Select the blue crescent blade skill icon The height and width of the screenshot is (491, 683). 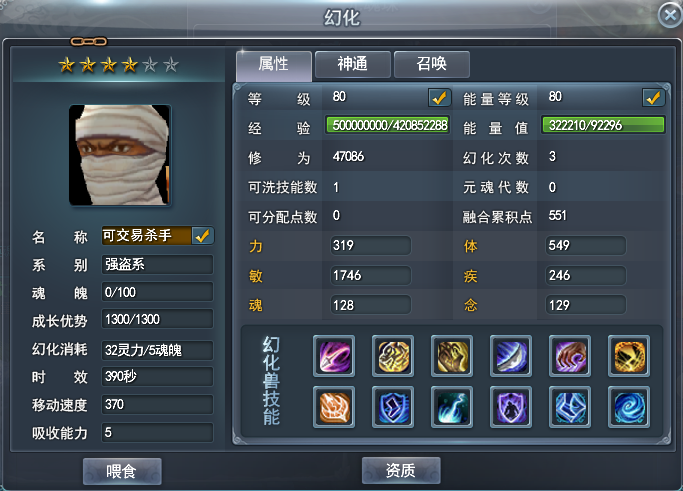coord(511,356)
